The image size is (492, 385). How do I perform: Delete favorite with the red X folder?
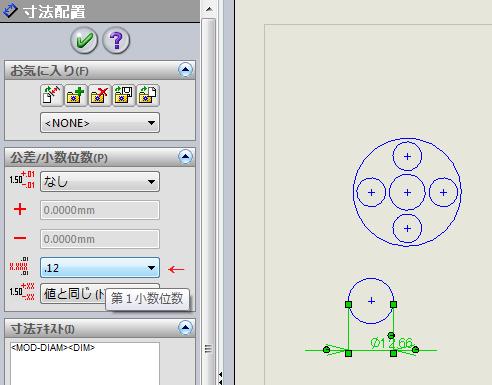100,95
